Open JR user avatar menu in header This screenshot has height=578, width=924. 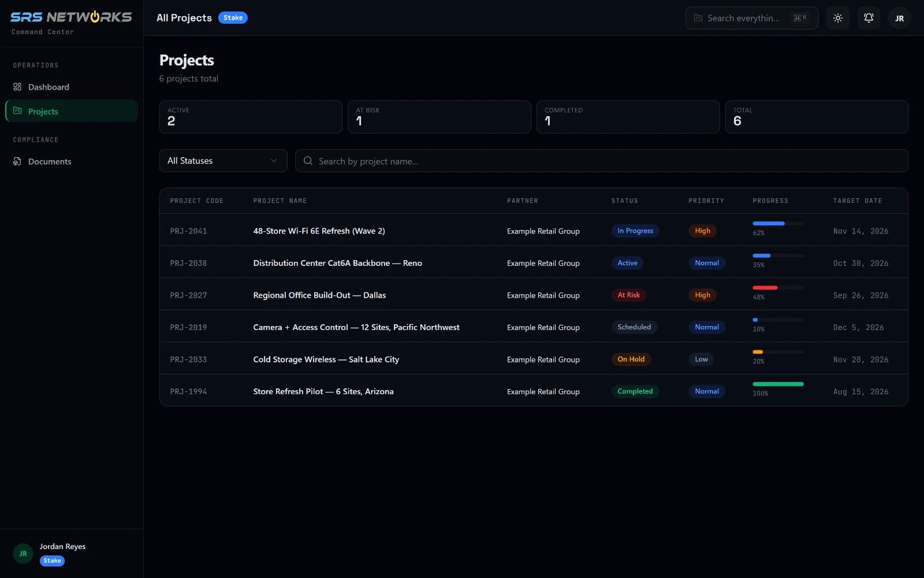click(899, 18)
